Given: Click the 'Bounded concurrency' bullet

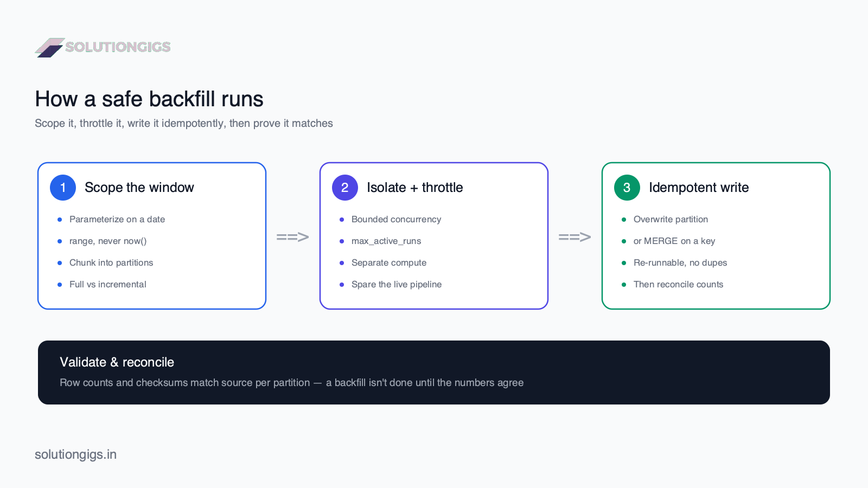Looking at the screenshot, I should tap(397, 220).
